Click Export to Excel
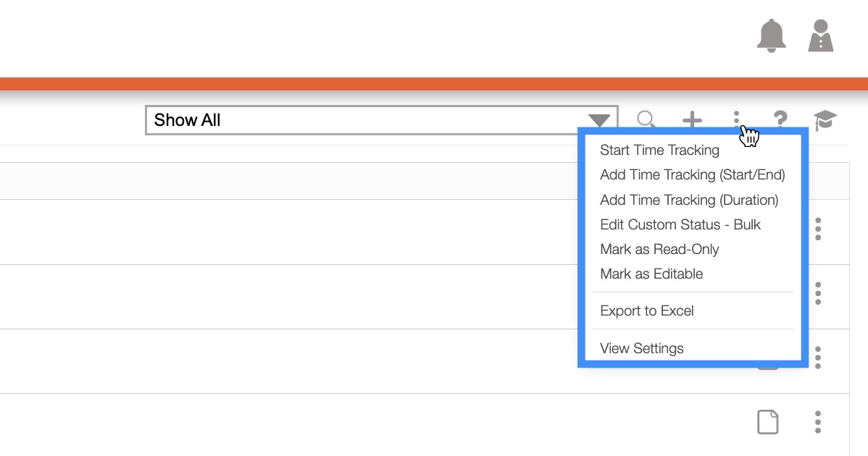This screenshot has width=868, height=456. tap(647, 311)
